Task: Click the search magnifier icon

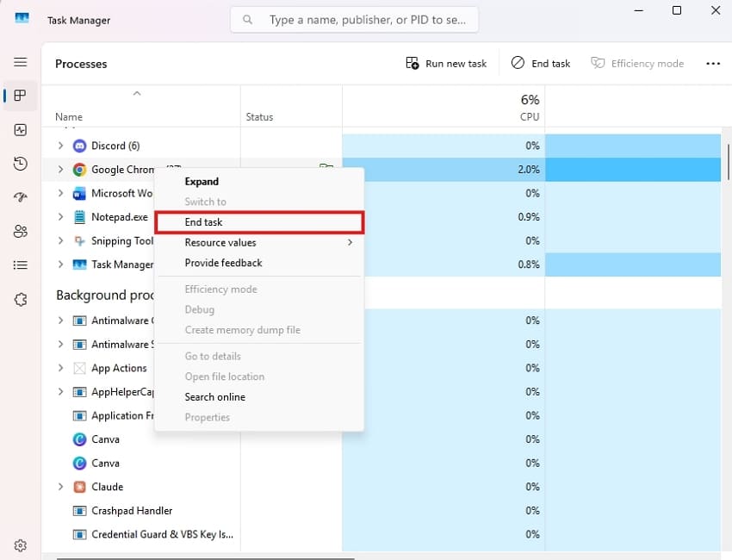Action: pos(248,20)
